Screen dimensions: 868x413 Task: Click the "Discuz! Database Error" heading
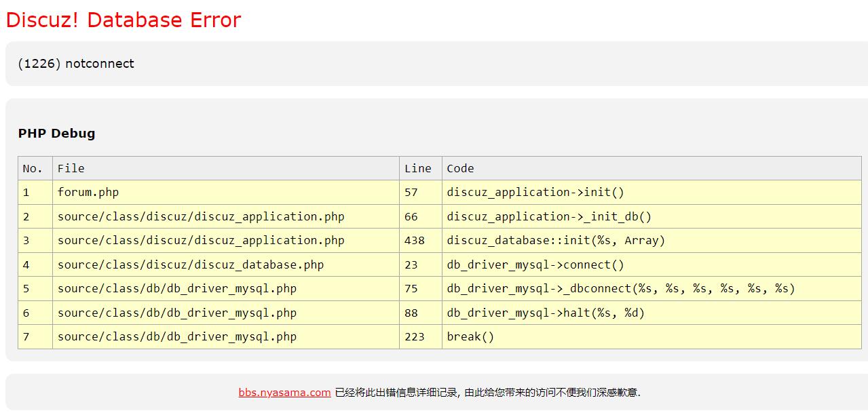click(123, 20)
